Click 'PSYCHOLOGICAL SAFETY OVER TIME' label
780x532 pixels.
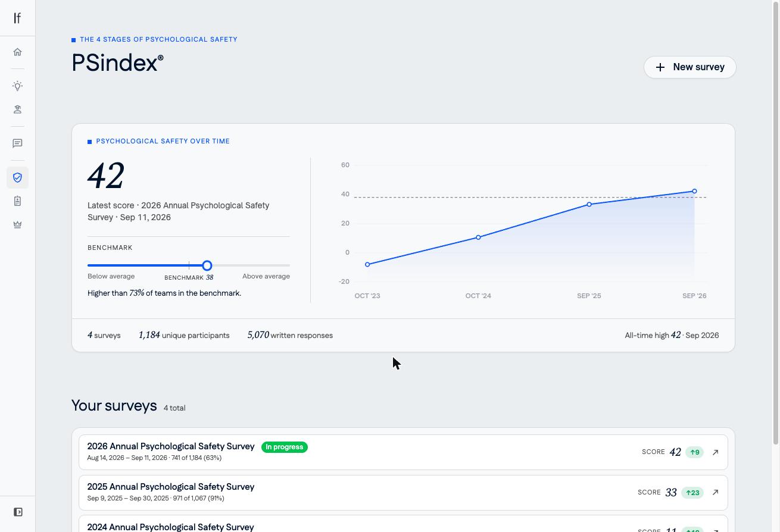pyautogui.click(x=163, y=142)
